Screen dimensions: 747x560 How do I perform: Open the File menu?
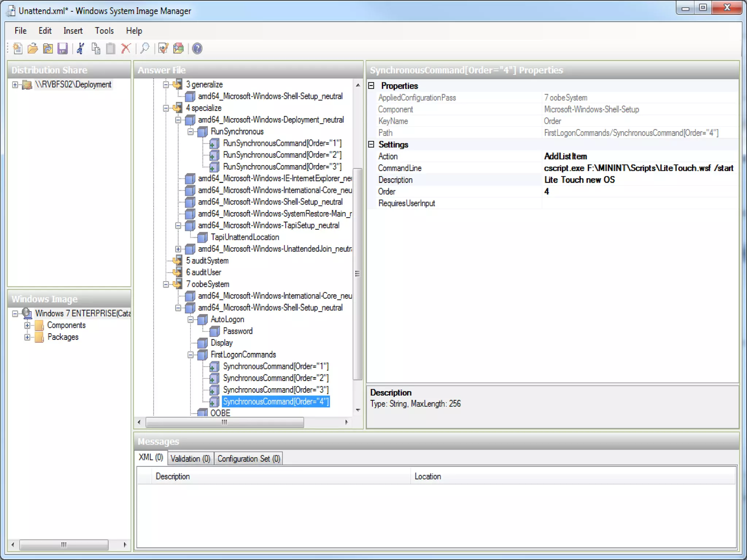pos(20,31)
